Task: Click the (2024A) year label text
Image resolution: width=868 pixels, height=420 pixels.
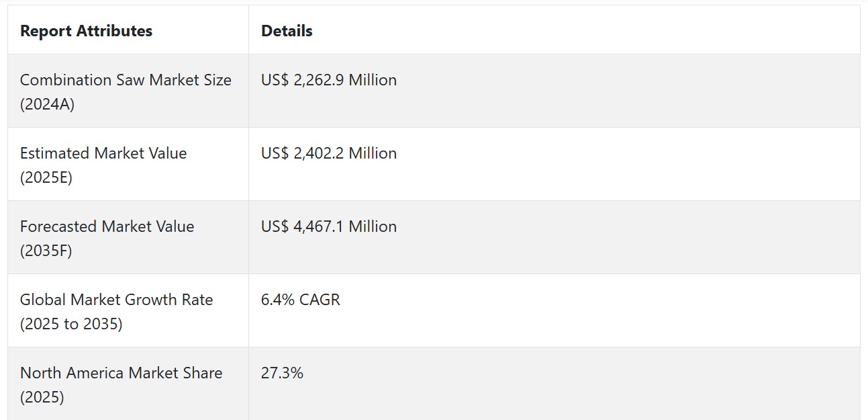Action: coord(47,105)
